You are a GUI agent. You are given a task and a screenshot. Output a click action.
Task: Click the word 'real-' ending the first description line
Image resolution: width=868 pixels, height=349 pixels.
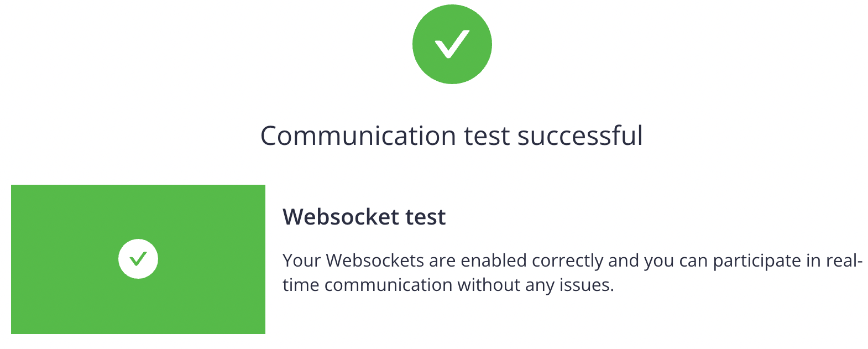pos(844,261)
